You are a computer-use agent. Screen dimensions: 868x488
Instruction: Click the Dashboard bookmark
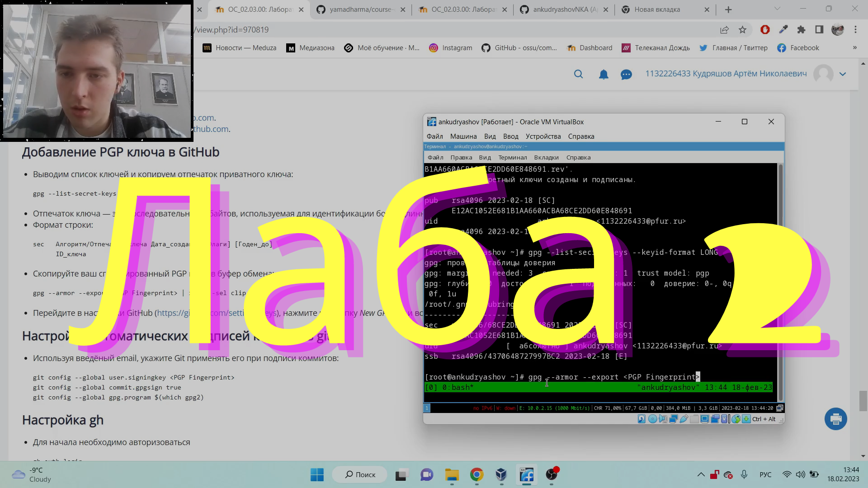590,48
